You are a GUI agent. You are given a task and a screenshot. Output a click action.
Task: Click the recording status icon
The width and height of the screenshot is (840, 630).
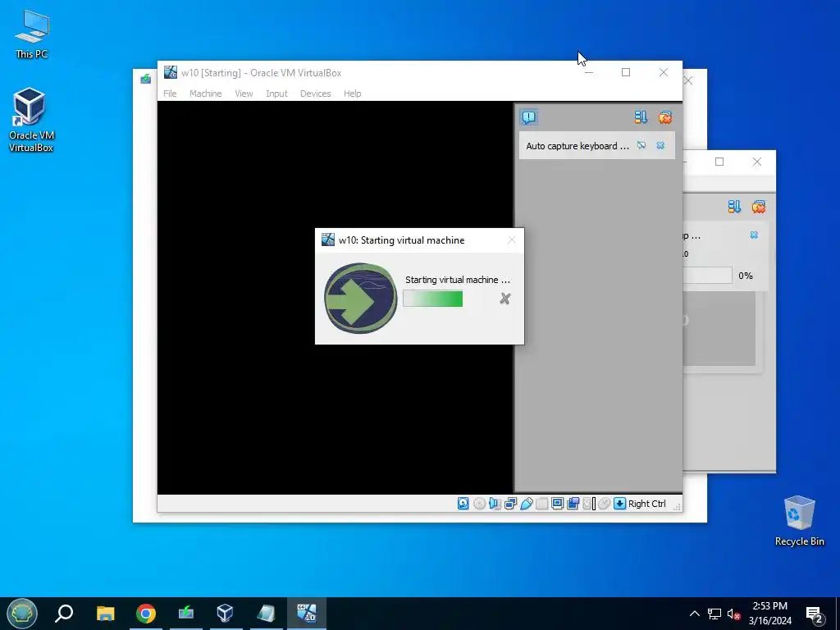click(573, 504)
